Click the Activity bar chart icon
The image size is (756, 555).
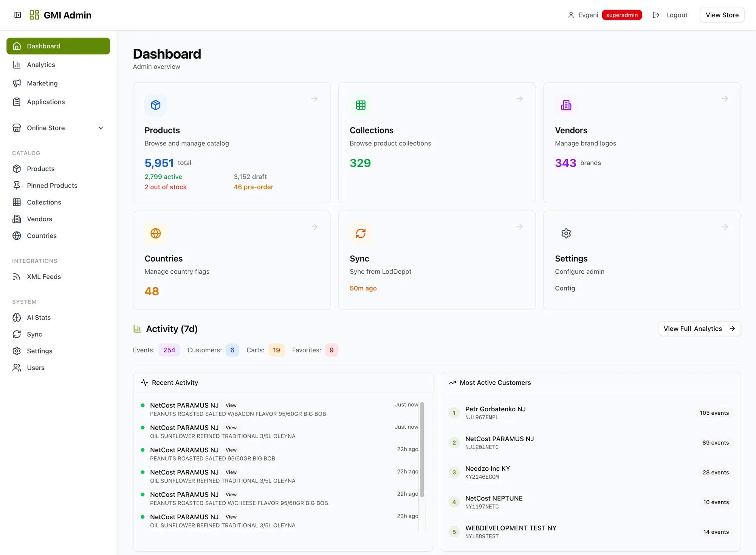(137, 329)
